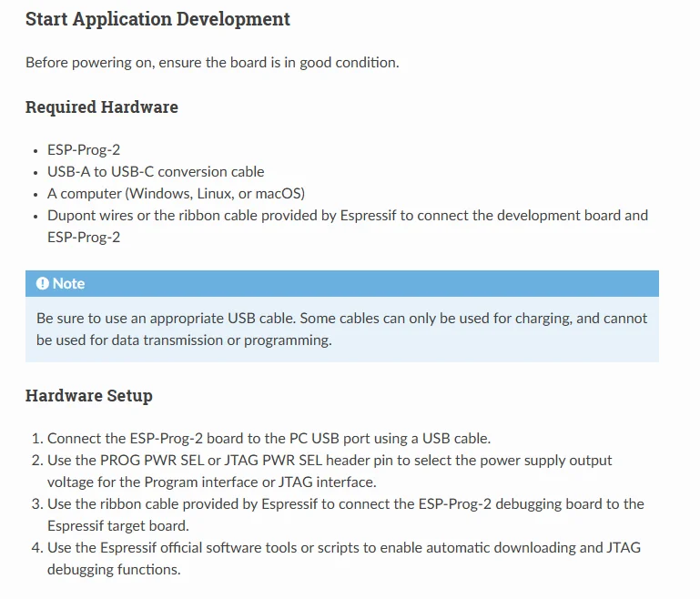Click the 'Hardware Setup' heading
The width and height of the screenshot is (700, 599).
(x=89, y=396)
